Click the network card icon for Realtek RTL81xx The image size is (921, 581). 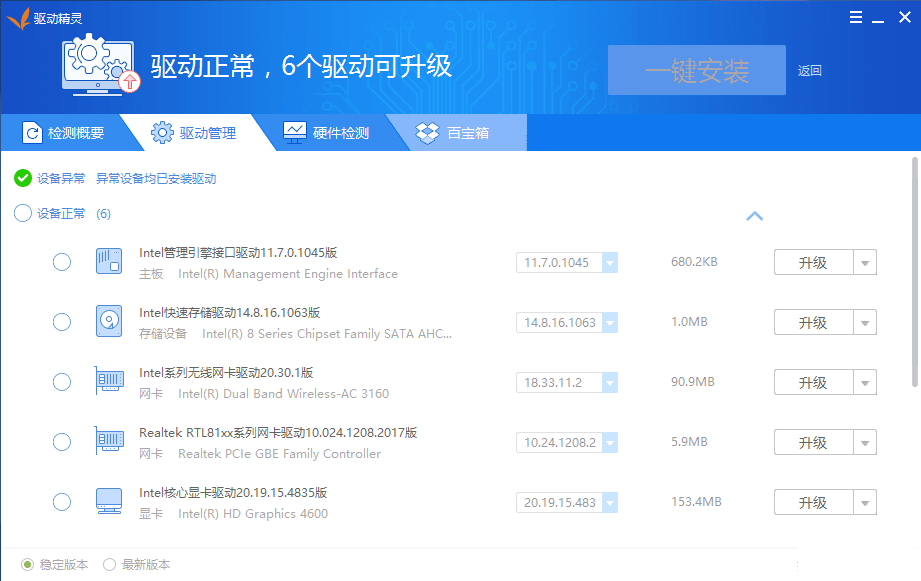tap(109, 441)
